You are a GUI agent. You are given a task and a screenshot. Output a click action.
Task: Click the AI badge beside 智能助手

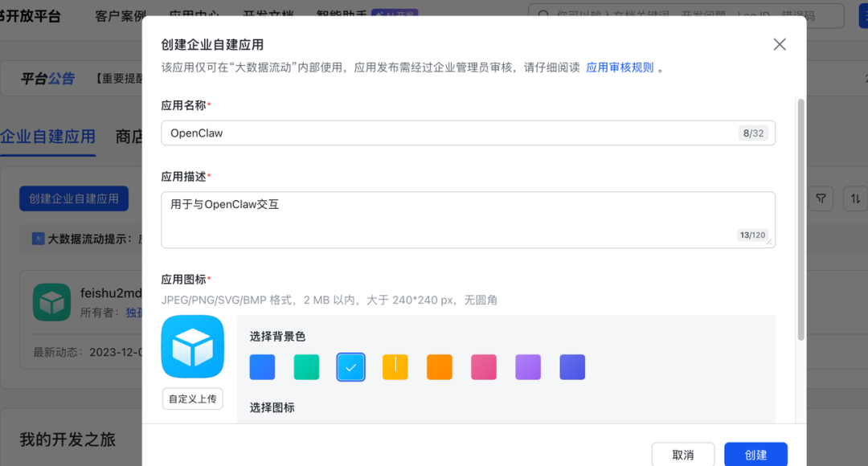pos(395,14)
